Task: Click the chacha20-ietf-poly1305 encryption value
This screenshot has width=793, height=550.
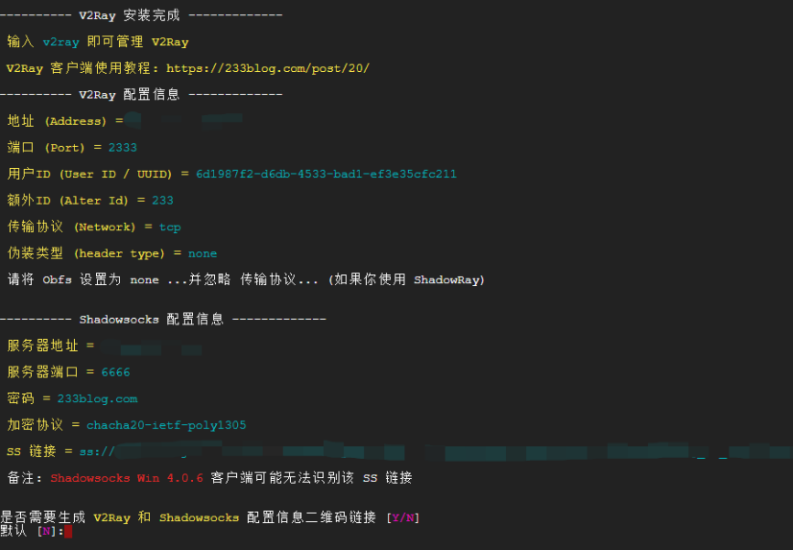Action: 166,425
